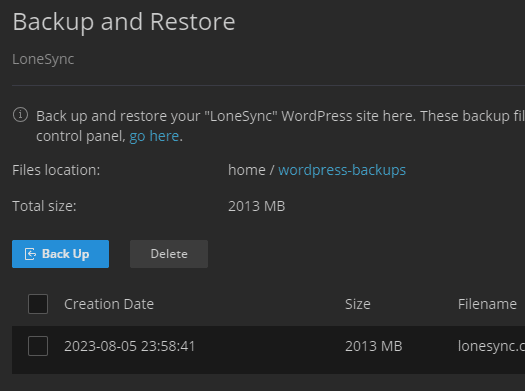Tick the select-all checkbox beside Creation Date
525x391 pixels.
[x=38, y=304]
